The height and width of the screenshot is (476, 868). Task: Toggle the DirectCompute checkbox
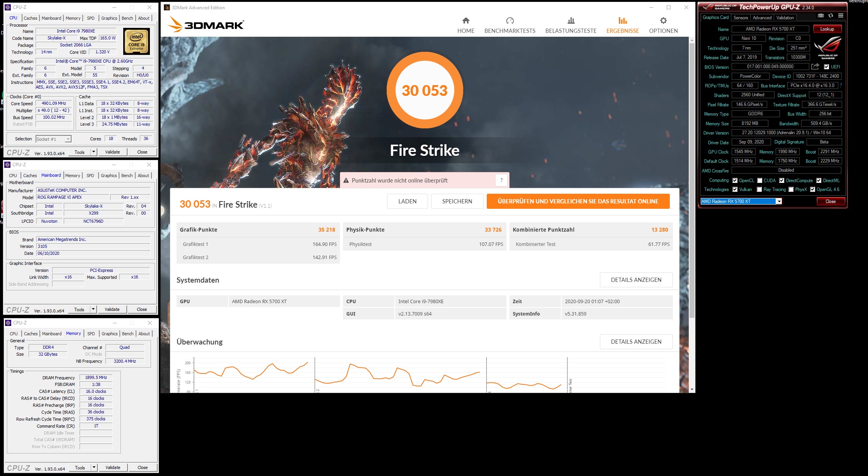(x=781, y=180)
